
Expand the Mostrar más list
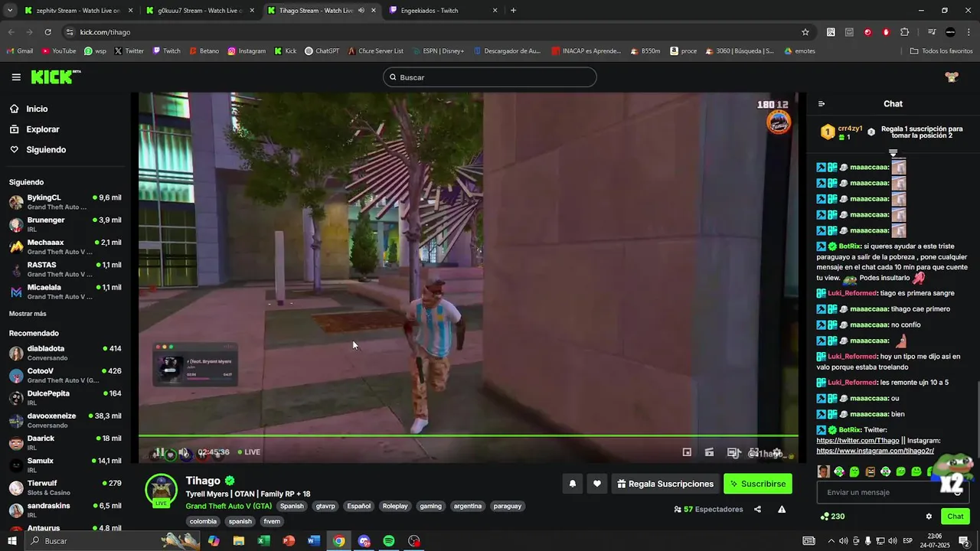pos(28,314)
